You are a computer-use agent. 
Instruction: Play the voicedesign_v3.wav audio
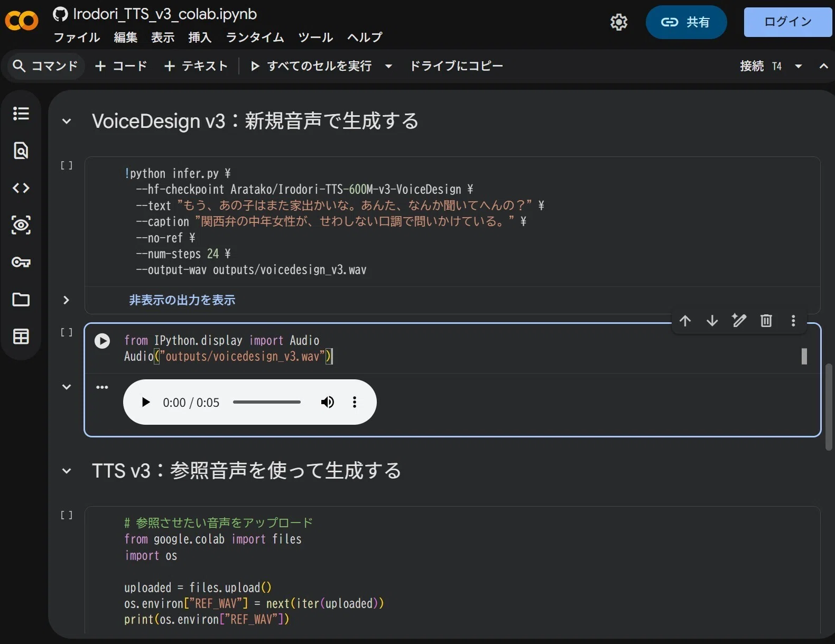146,402
